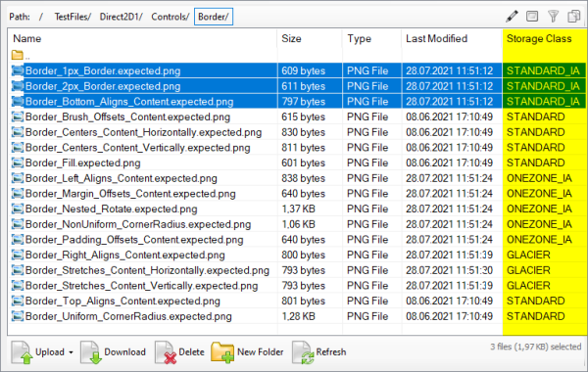Screen dimensions: 588x372
Task: Navigate to Direct2D1/ path segment
Action: (121, 17)
